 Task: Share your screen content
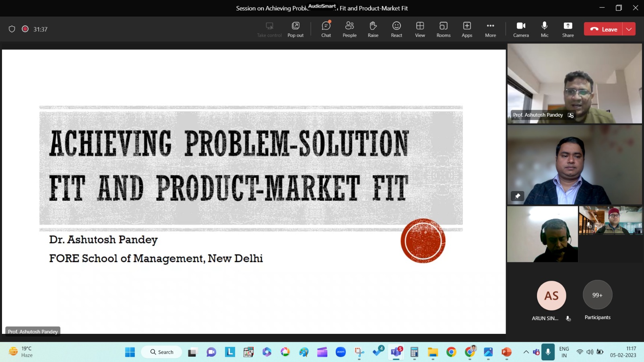tap(568, 29)
